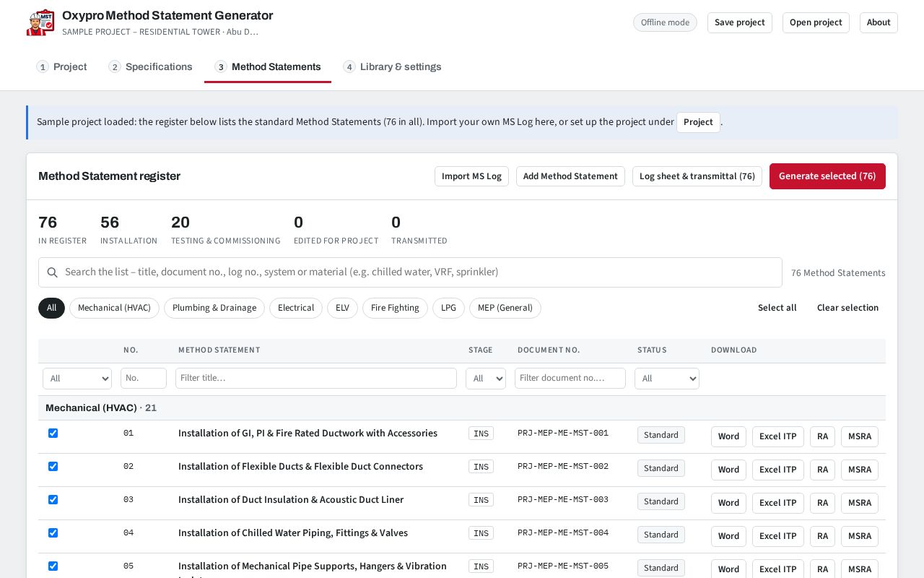This screenshot has width=924, height=578.
Task: Click the Filter document no. input
Action: [x=570, y=379]
